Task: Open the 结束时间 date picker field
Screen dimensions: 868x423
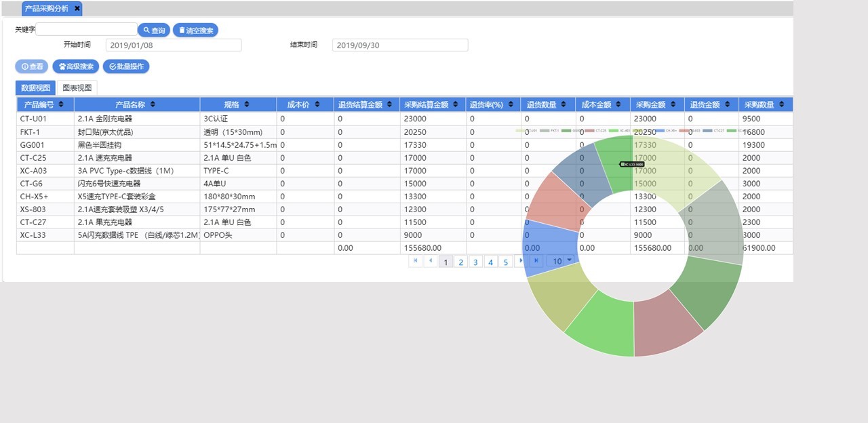Action: tap(400, 45)
